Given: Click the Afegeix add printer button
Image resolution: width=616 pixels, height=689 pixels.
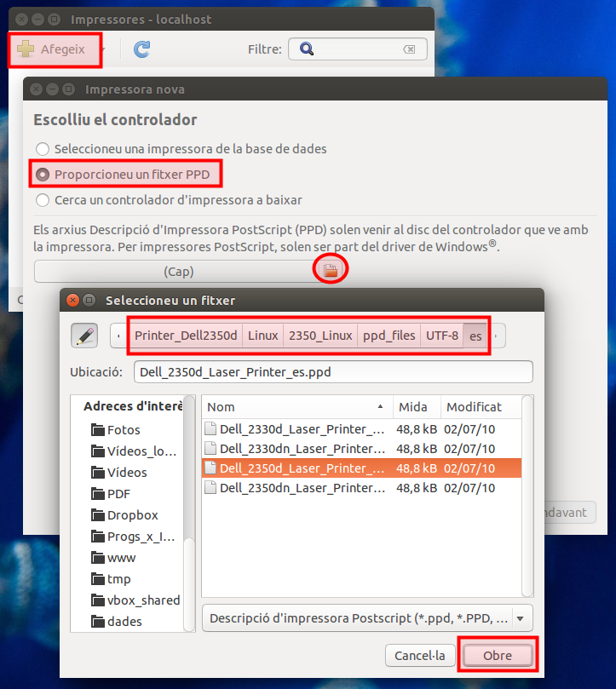Looking at the screenshot, I should (x=53, y=49).
